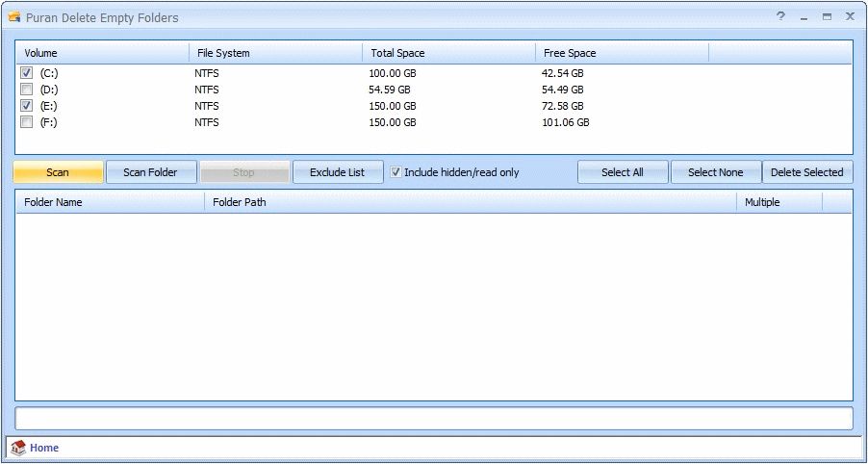
Task: Close the Puran Delete Empty Folders window
Action: [850, 16]
